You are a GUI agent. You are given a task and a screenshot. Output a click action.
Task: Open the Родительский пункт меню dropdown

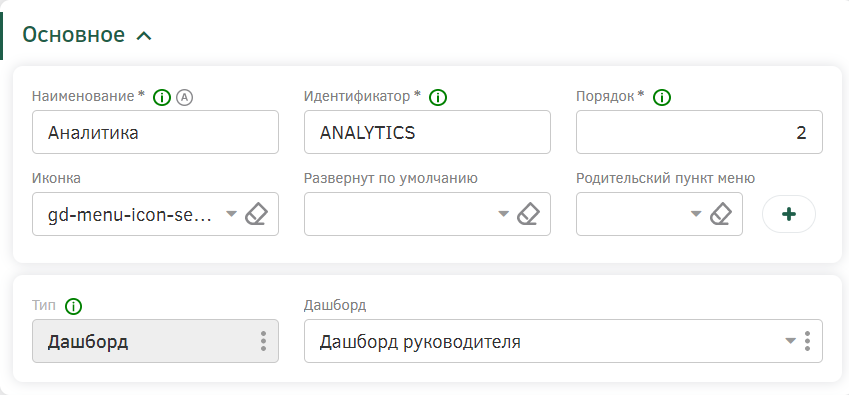[x=696, y=214]
